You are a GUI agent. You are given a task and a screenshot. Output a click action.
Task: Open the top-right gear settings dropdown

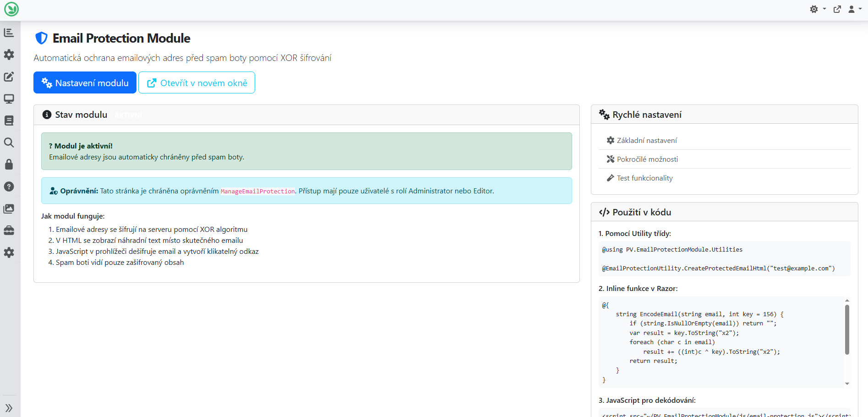(818, 9)
